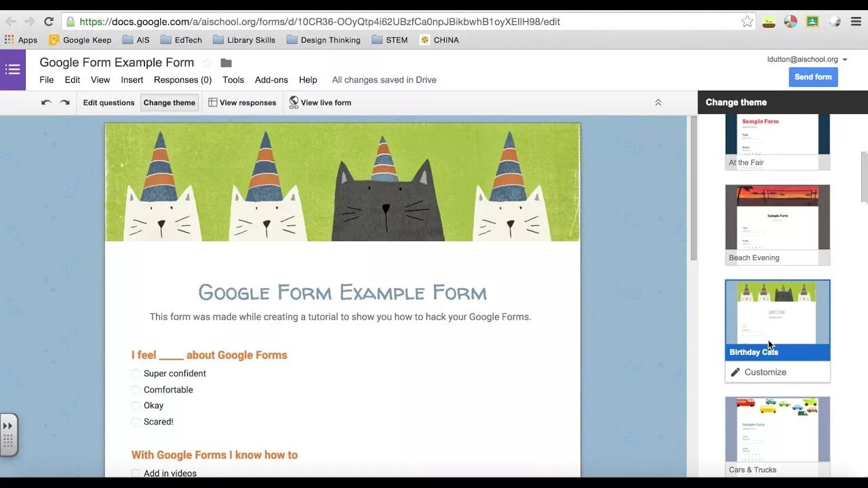Image resolution: width=868 pixels, height=488 pixels.
Task: Select the Comfortable radio option
Action: tap(136, 390)
